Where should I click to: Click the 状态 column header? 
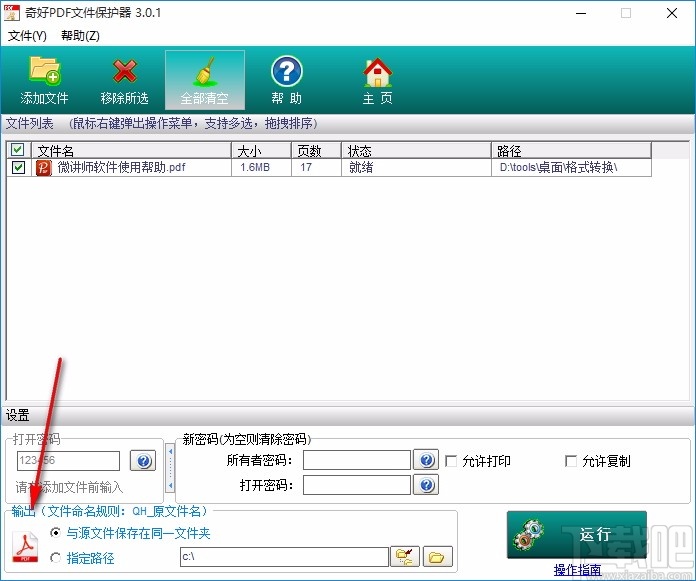[x=416, y=150]
